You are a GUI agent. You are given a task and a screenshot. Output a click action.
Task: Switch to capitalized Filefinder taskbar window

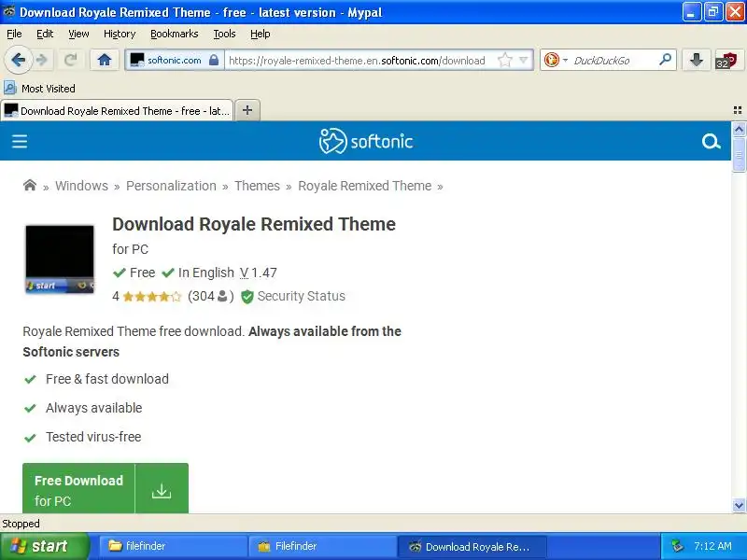tap(322, 546)
